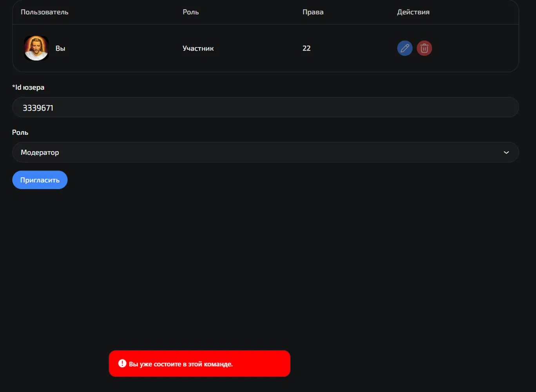Click the entered ID value 3339671
Viewport: 536px width, 392px height.
(x=38, y=108)
